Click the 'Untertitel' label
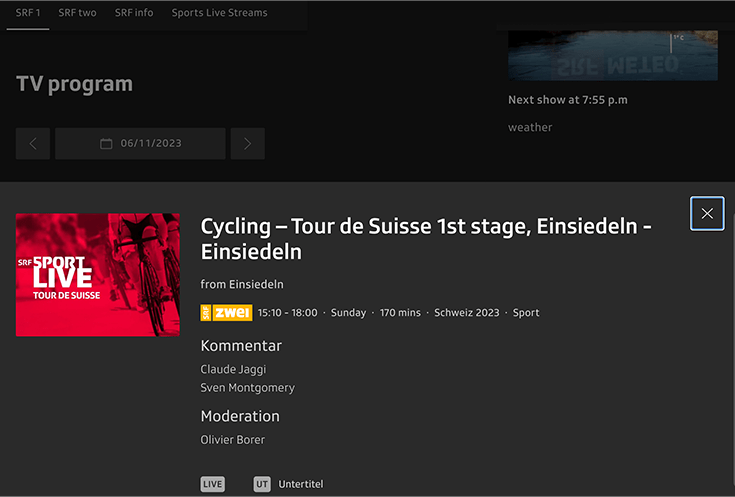Viewport: 735px width, 497px height. pos(300,484)
